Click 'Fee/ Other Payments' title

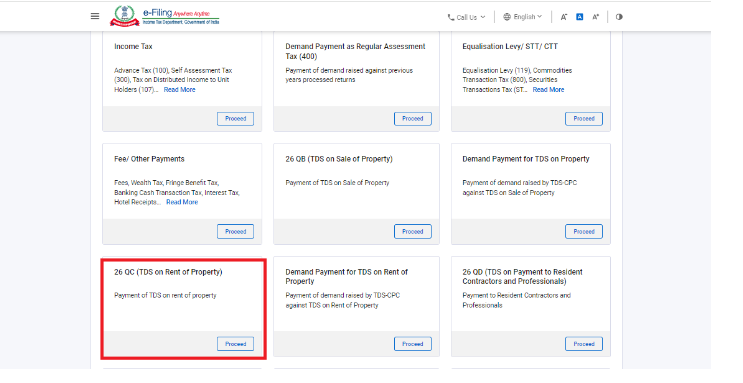tap(149, 159)
